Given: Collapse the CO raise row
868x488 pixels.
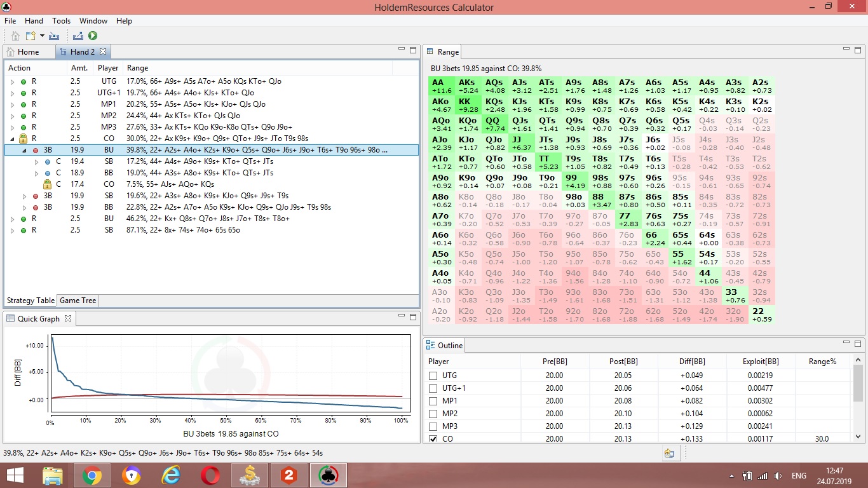Looking at the screenshot, I should [12, 139].
